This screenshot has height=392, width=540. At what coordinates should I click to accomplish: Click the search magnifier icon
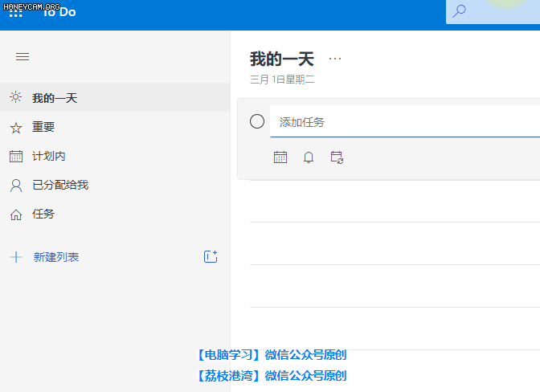pyautogui.click(x=460, y=11)
